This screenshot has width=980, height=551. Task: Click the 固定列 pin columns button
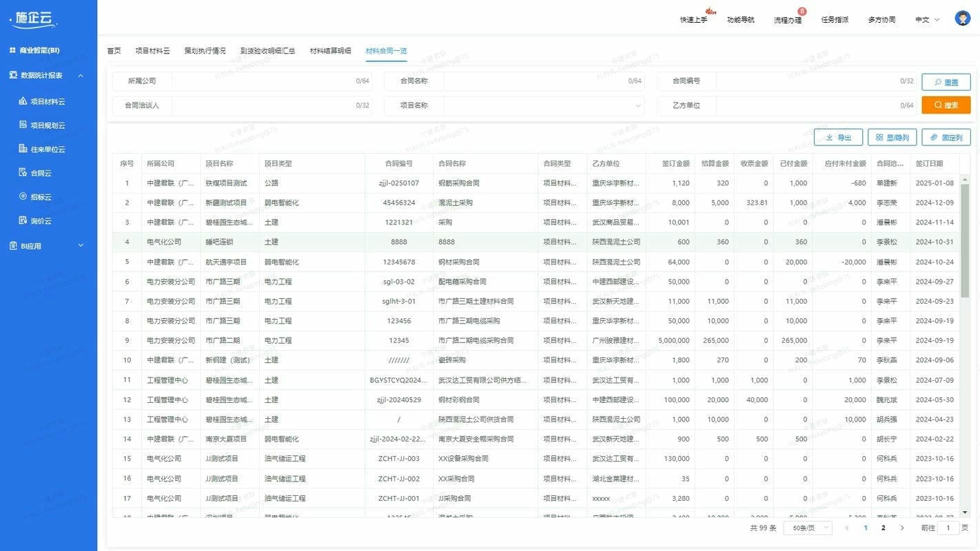click(946, 138)
